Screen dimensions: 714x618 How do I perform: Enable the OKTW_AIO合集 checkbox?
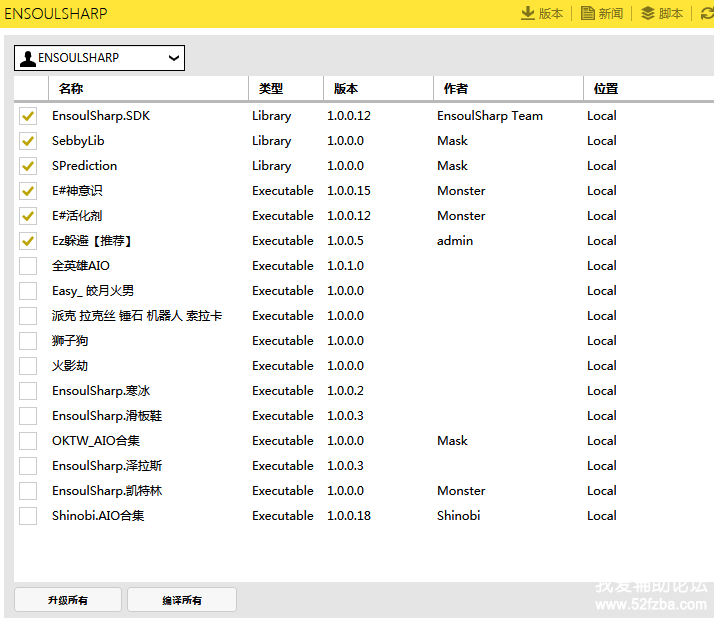28,441
